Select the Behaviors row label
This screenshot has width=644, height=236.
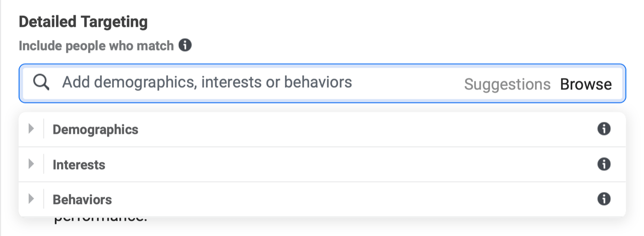pyautogui.click(x=82, y=200)
